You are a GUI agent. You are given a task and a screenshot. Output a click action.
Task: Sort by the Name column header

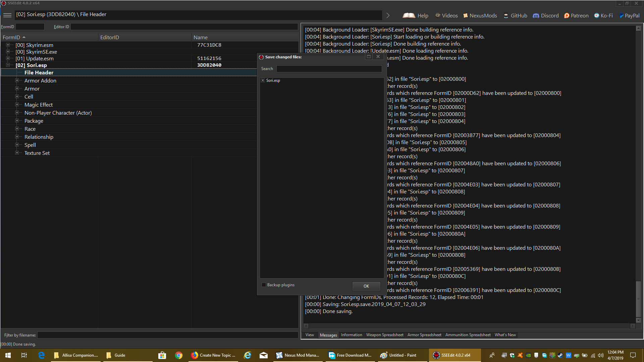245,37
